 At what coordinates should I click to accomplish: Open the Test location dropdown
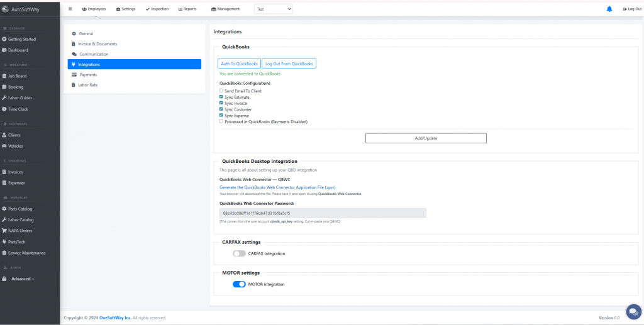274,9
